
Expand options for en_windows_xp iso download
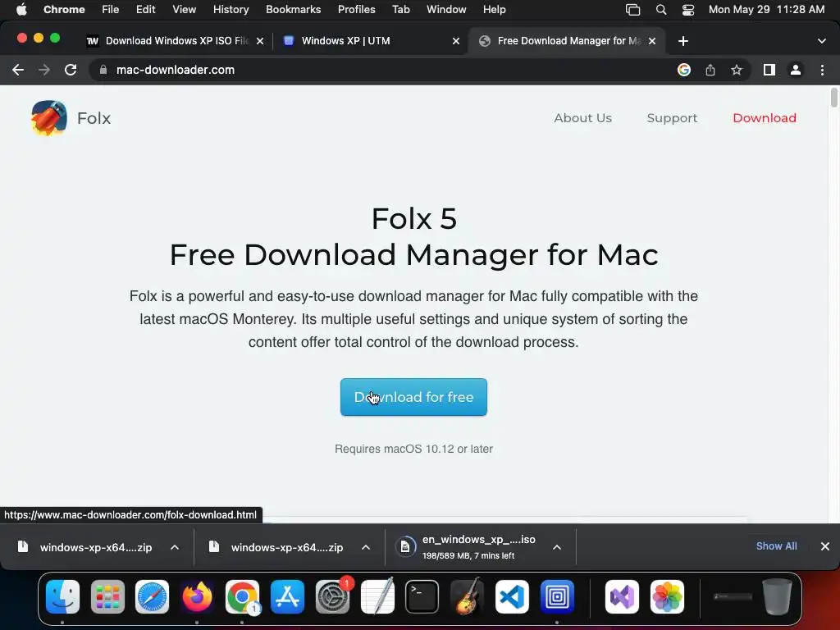557,547
